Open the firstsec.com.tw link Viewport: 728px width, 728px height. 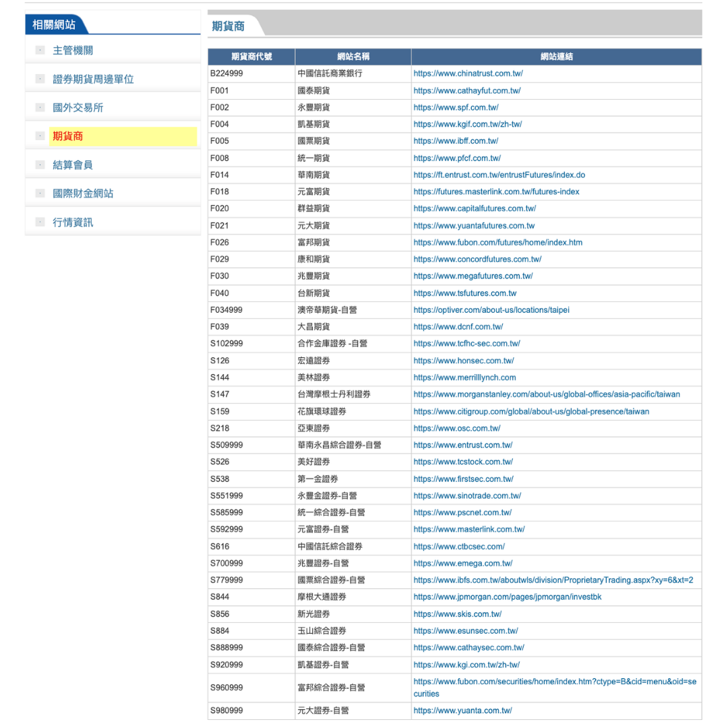(x=463, y=479)
